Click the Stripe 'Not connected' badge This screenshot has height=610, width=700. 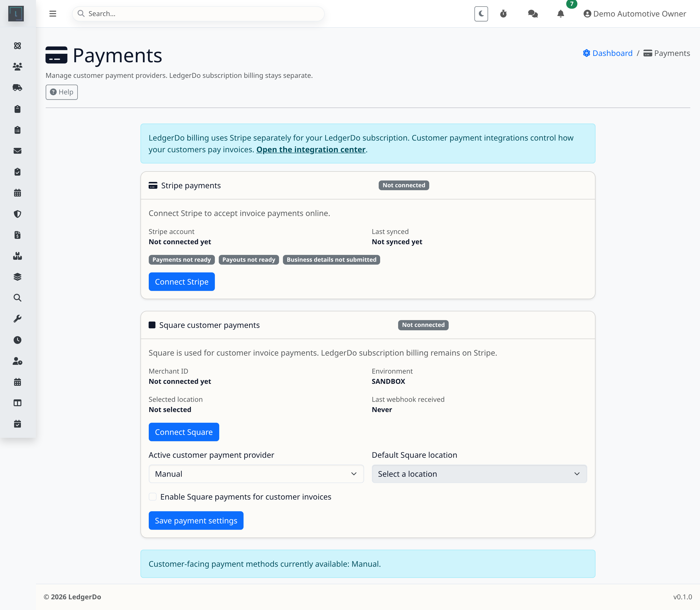pyautogui.click(x=404, y=185)
